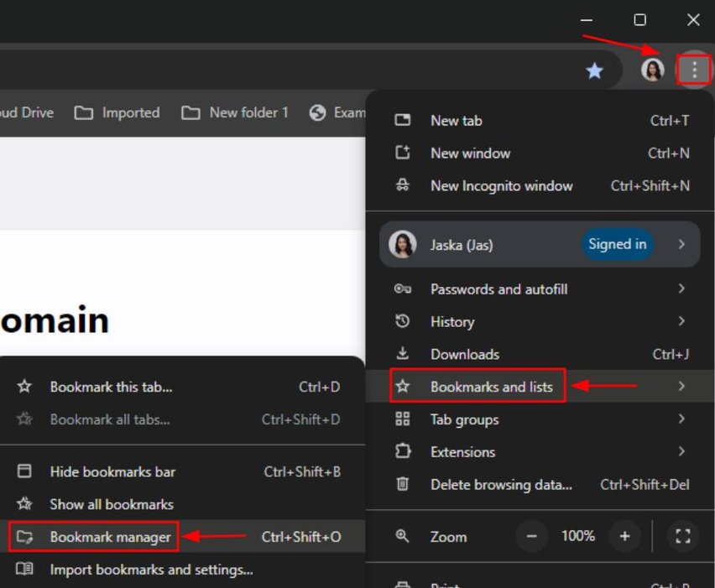This screenshot has width=715, height=588.
Task: Choose Delete browsing data option
Action: (x=541, y=485)
